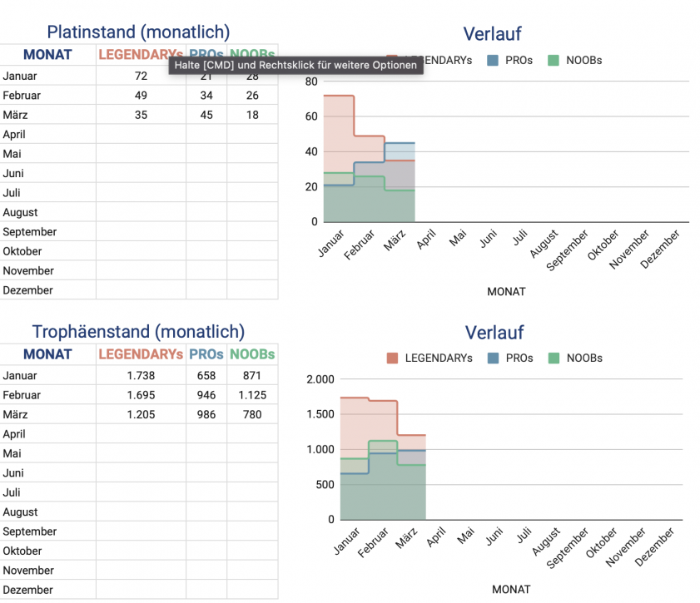Click the empty LEGENDARYs cell for April in the Trophäenstand table
This screenshot has height=603, width=700.
pyautogui.click(x=141, y=434)
